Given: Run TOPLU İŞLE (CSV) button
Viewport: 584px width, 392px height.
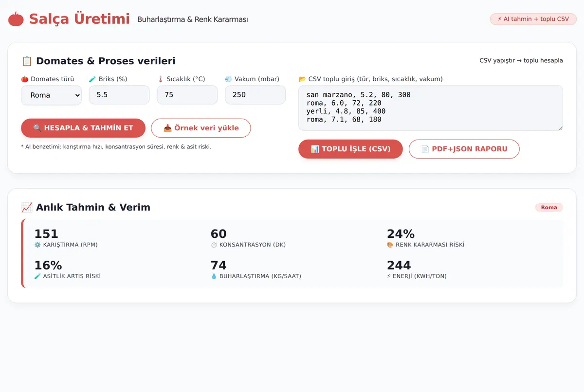Looking at the screenshot, I should click(x=350, y=149).
